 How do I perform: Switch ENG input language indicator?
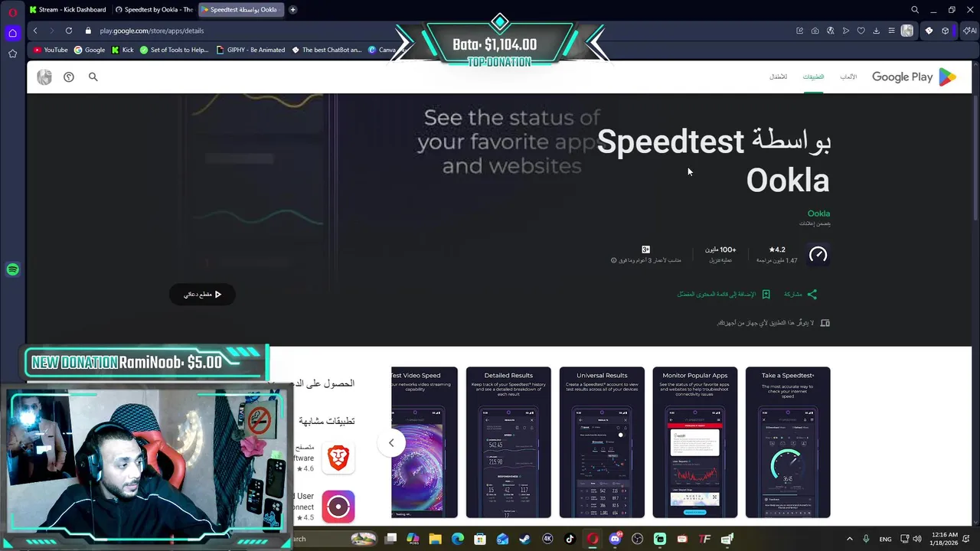point(885,539)
